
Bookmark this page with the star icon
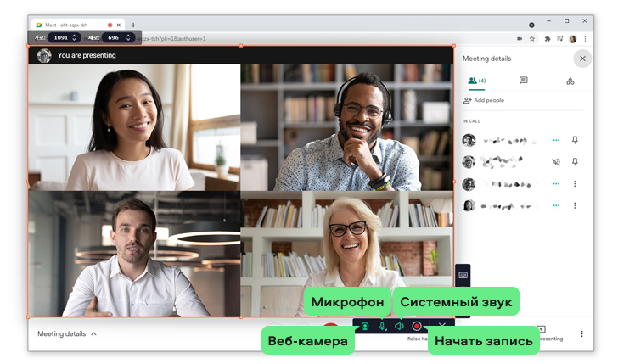532,39
